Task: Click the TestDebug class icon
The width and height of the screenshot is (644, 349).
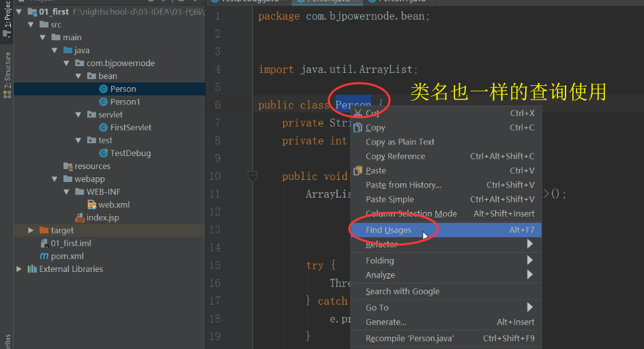Action: pos(104,153)
